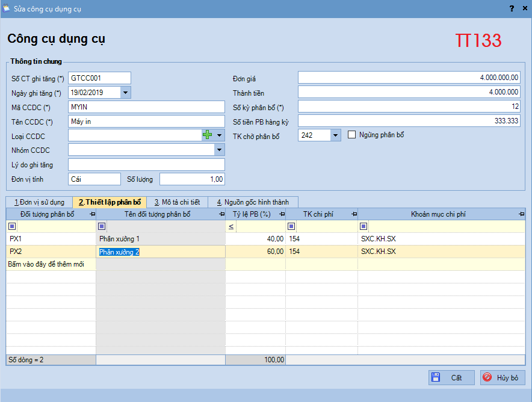Click the Cất save button

click(451, 378)
